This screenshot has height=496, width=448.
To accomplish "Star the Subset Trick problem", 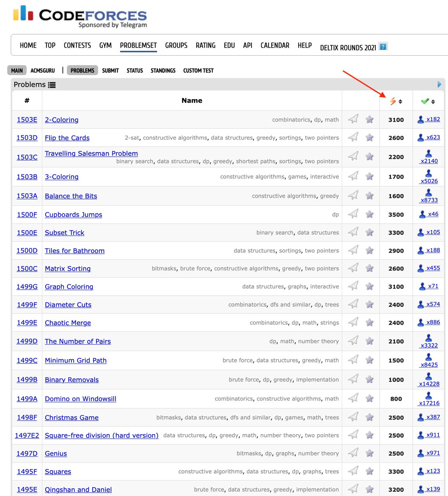I will [370, 232].
